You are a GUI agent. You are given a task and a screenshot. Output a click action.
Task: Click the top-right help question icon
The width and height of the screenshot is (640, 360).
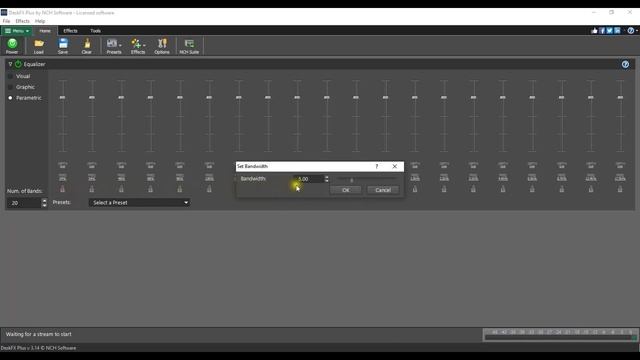pyautogui.click(x=631, y=31)
